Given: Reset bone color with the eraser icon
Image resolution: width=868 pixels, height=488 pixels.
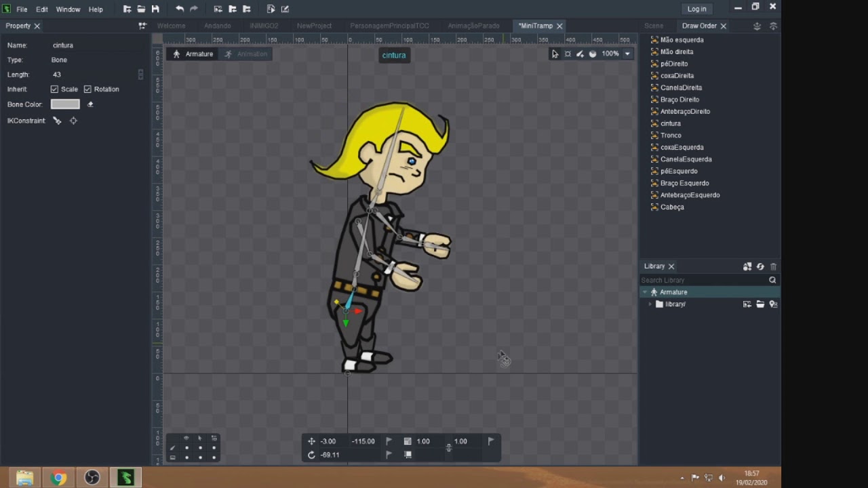Looking at the screenshot, I should (90, 104).
